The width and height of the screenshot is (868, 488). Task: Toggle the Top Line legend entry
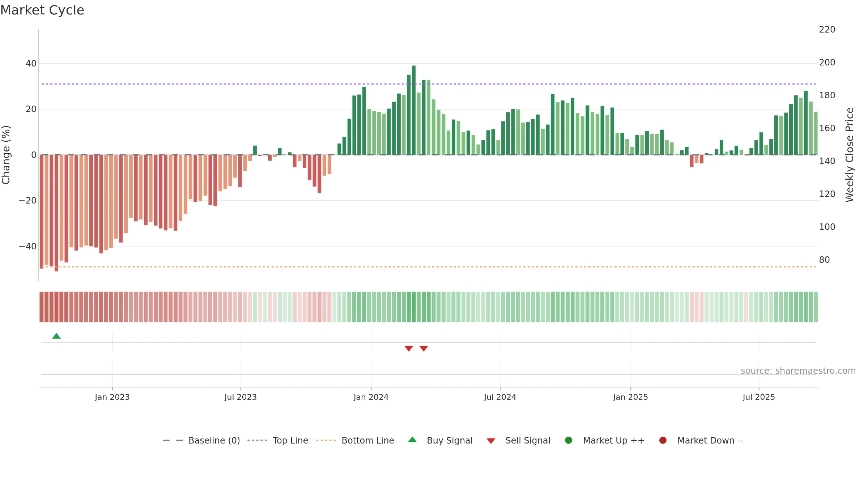tap(278, 440)
